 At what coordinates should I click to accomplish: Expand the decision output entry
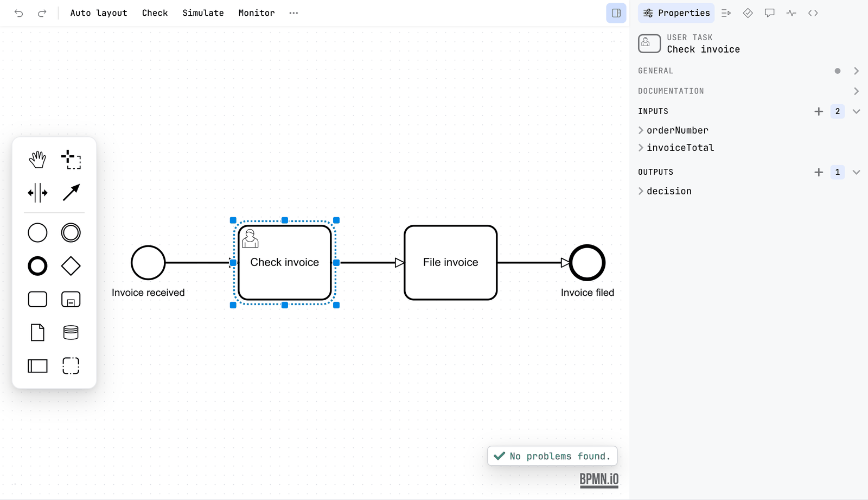pos(665,191)
